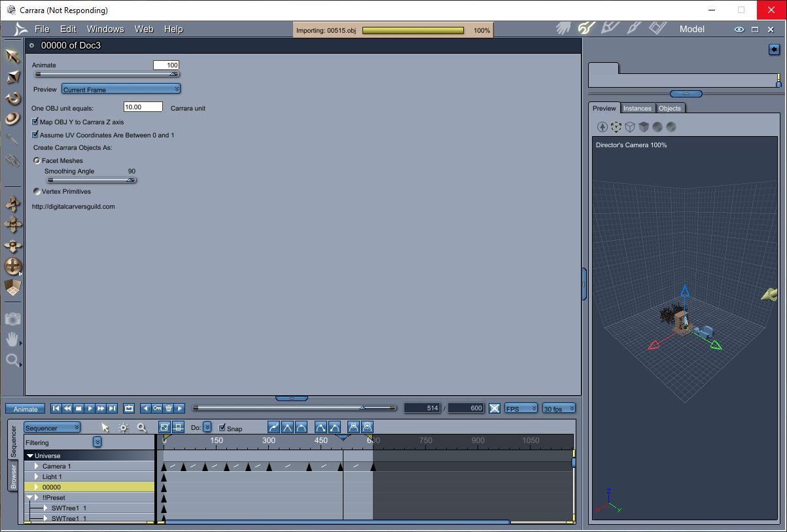The width and height of the screenshot is (787, 532).
Task: Open the Windows menu
Action: coord(105,29)
